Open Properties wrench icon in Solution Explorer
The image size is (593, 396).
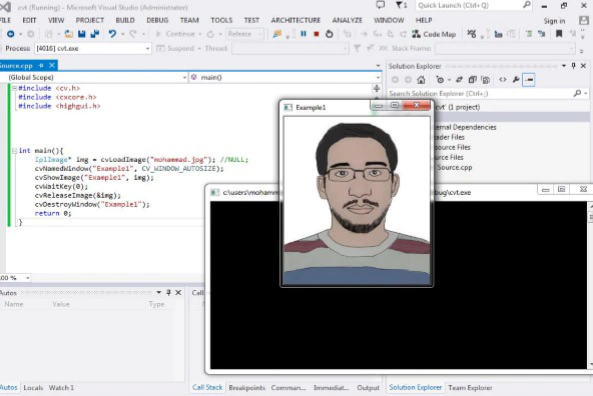point(516,80)
